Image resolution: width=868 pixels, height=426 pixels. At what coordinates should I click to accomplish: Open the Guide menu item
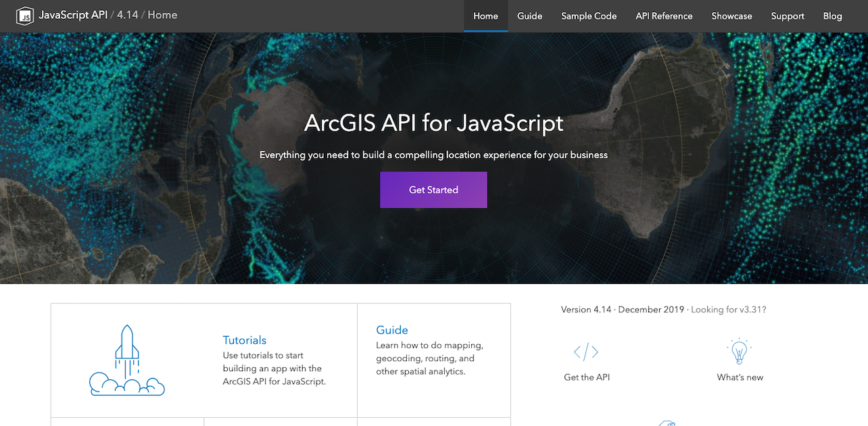[530, 16]
